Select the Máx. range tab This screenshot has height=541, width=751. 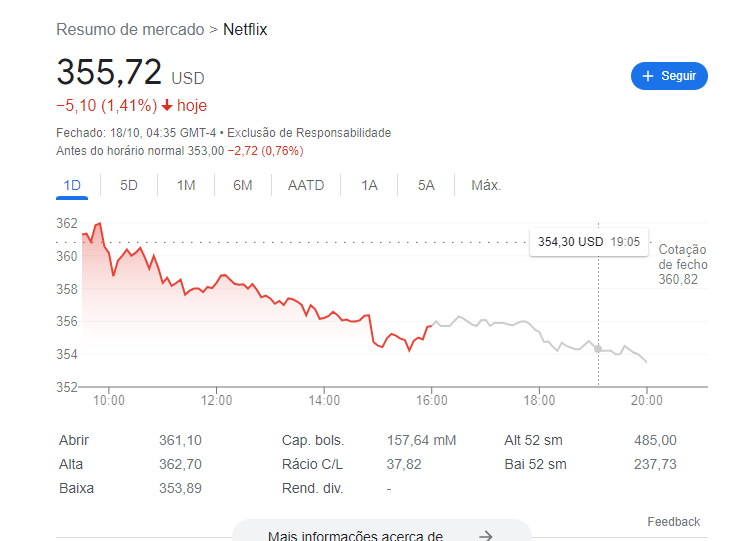[x=486, y=185]
